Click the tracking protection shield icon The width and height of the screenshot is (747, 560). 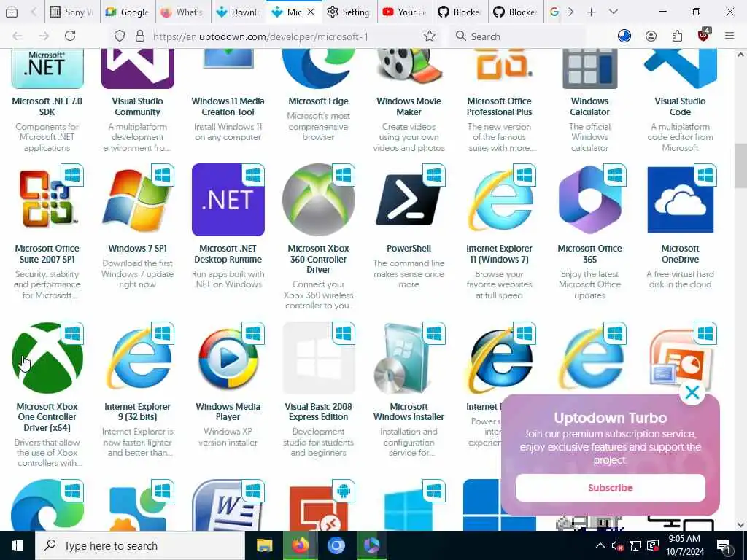tap(120, 36)
